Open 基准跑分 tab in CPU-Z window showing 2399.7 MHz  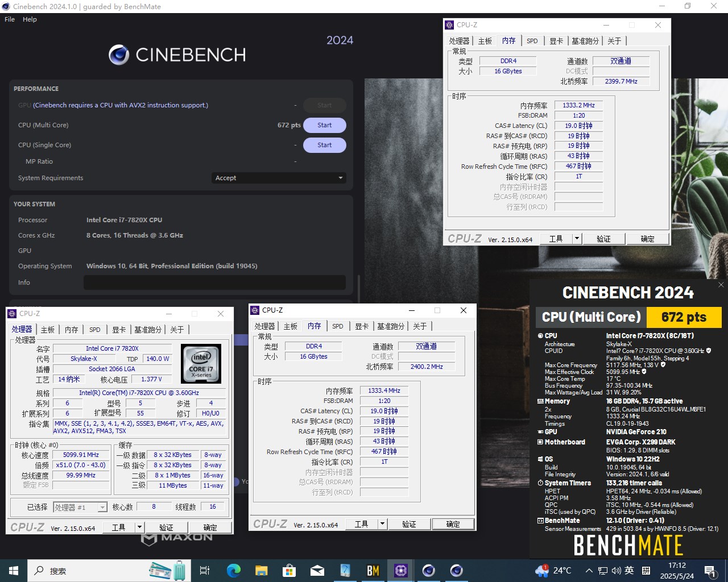point(585,41)
